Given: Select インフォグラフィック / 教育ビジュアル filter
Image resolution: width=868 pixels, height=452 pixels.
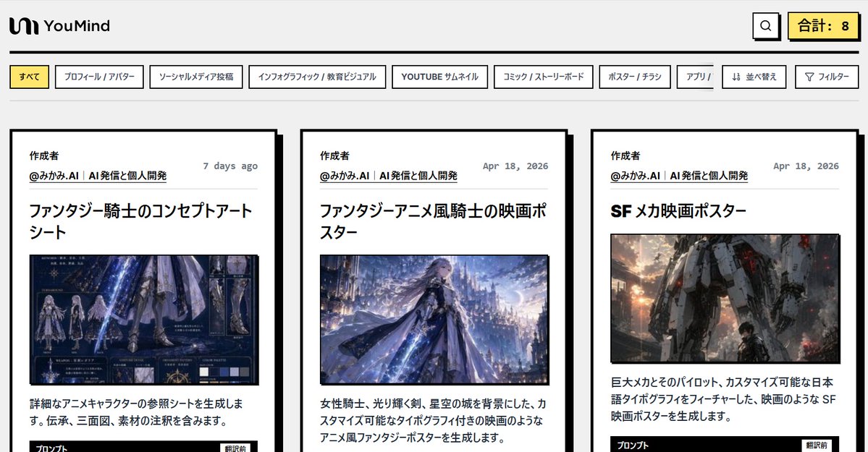Looking at the screenshot, I should [x=317, y=77].
